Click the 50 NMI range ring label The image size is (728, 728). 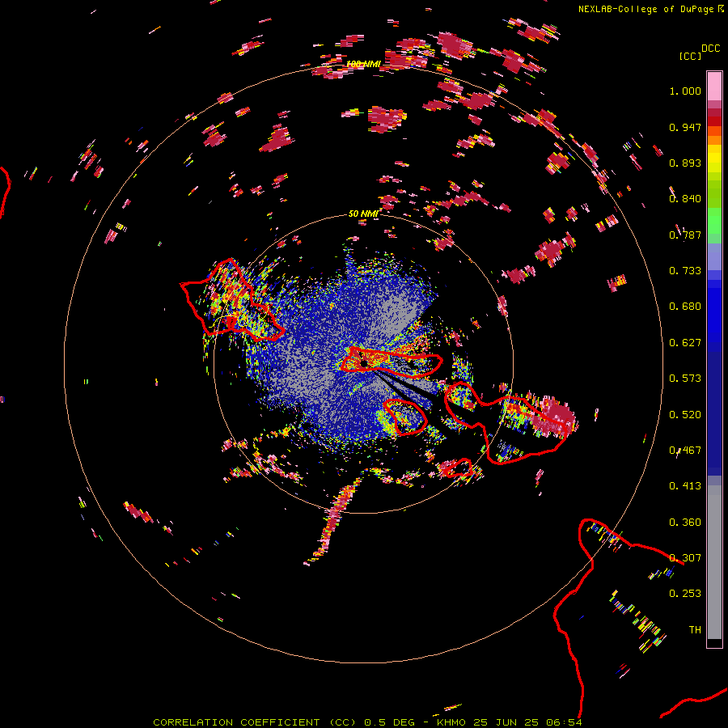click(x=363, y=214)
